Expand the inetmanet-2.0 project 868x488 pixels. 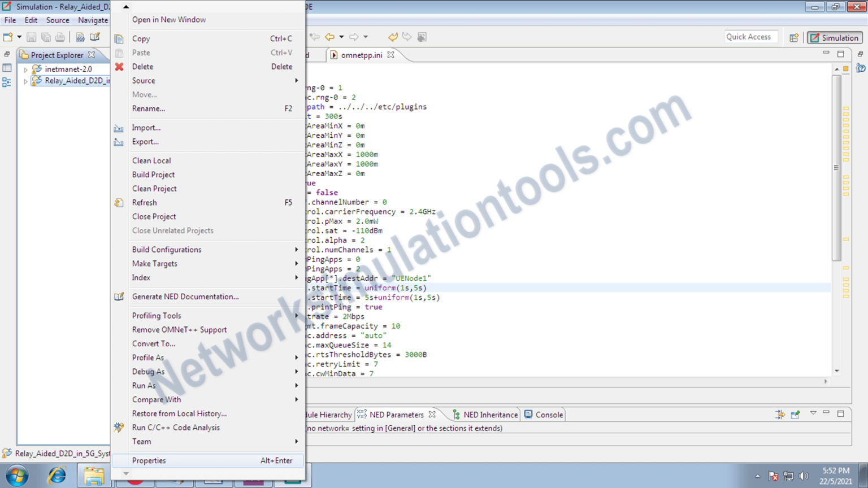25,68
